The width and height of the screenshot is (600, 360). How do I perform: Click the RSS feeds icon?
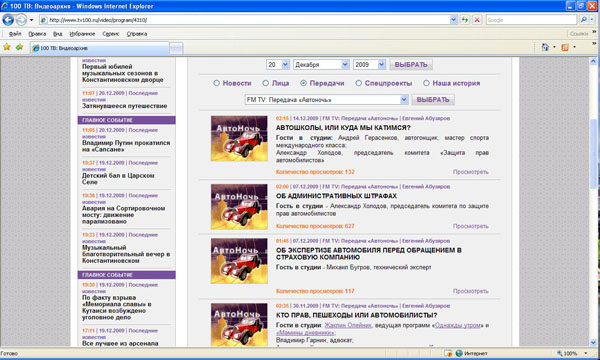(x=565, y=47)
